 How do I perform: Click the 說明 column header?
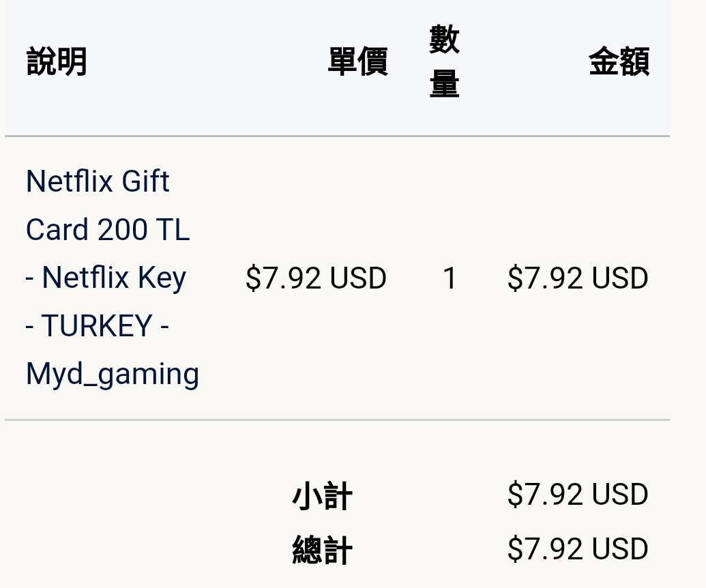[x=57, y=62]
